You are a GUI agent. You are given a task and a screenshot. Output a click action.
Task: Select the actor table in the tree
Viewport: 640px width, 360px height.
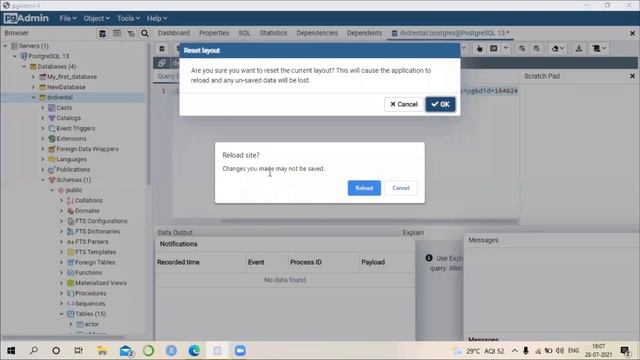[x=92, y=324]
